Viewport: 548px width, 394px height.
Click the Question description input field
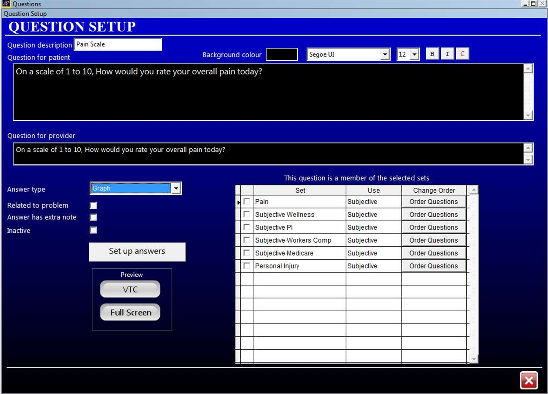tap(118, 44)
